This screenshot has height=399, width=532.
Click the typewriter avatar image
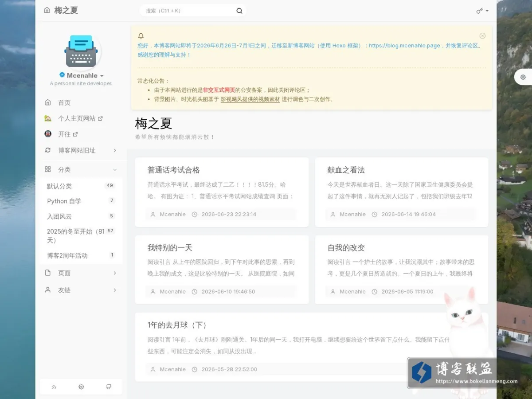[81, 51]
